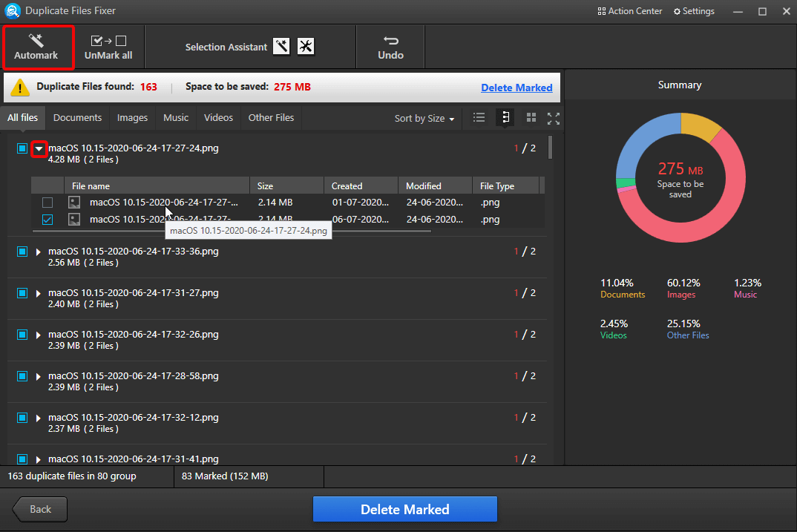Image resolution: width=797 pixels, height=532 pixels.
Task: Click the 11.04% Documents legend value
Action: (617, 283)
